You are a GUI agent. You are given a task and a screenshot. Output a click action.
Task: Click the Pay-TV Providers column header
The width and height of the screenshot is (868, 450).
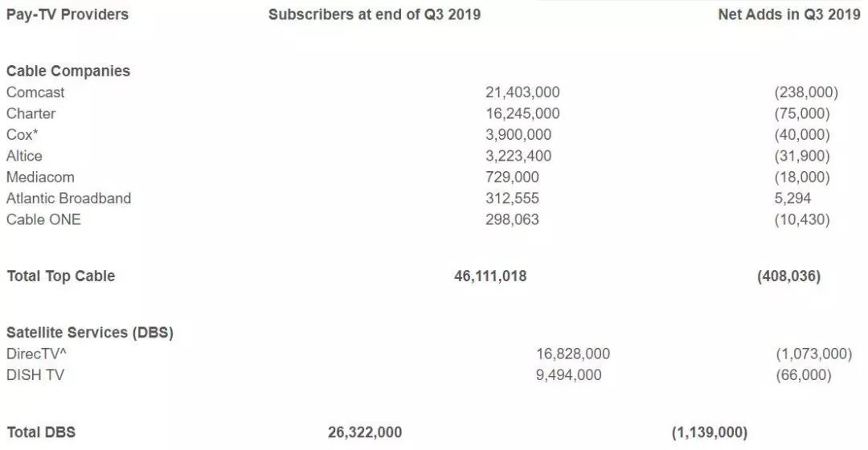coord(68,14)
